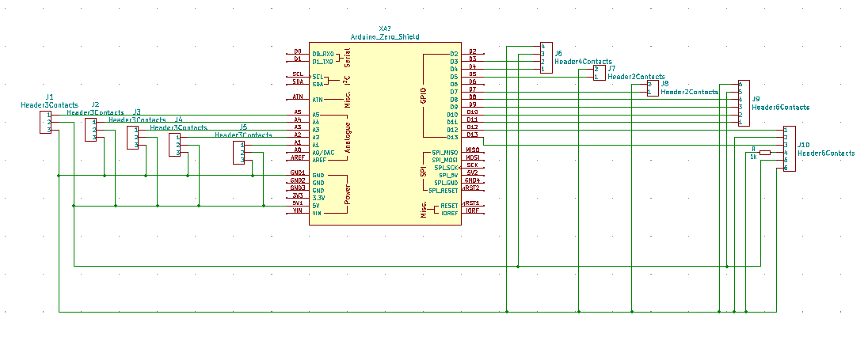
Task: Click the GND1 pin label
Action: (x=298, y=173)
